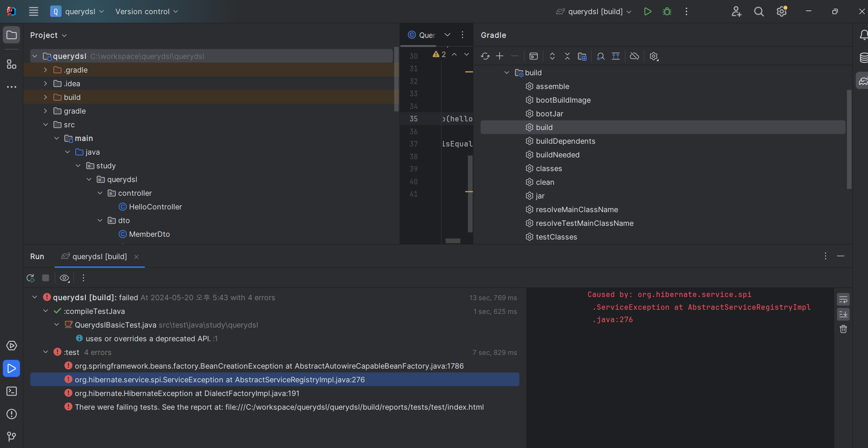This screenshot has height=448, width=868.
Task: Open the Project view dropdown
Action: click(x=48, y=35)
